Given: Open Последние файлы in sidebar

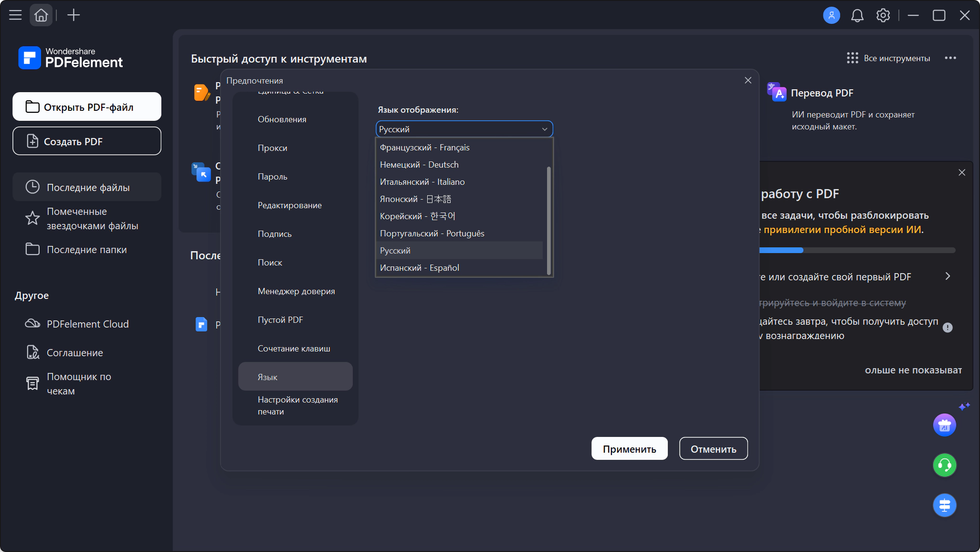Looking at the screenshot, I should click(87, 187).
